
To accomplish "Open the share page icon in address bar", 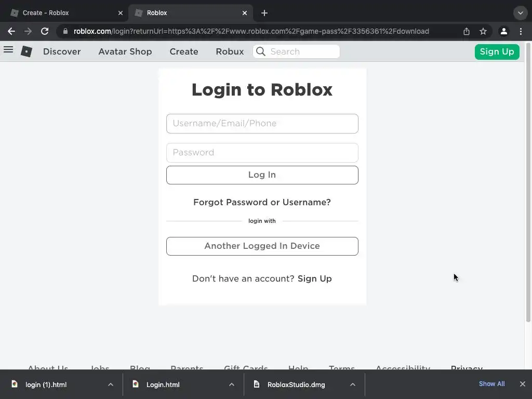I will click(467, 31).
